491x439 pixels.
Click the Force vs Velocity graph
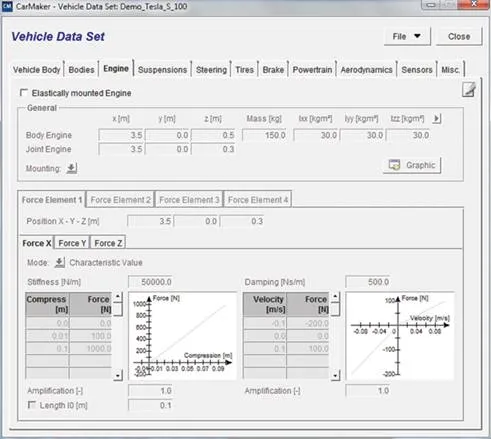[x=400, y=336]
